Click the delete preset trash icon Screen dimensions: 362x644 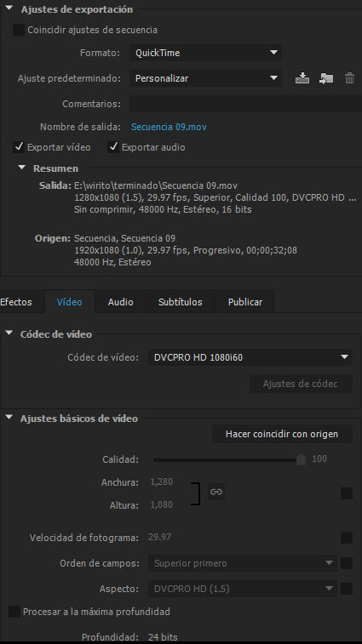tap(349, 78)
